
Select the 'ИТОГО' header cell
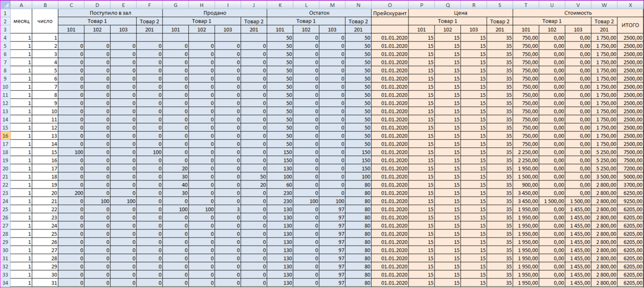click(x=630, y=25)
